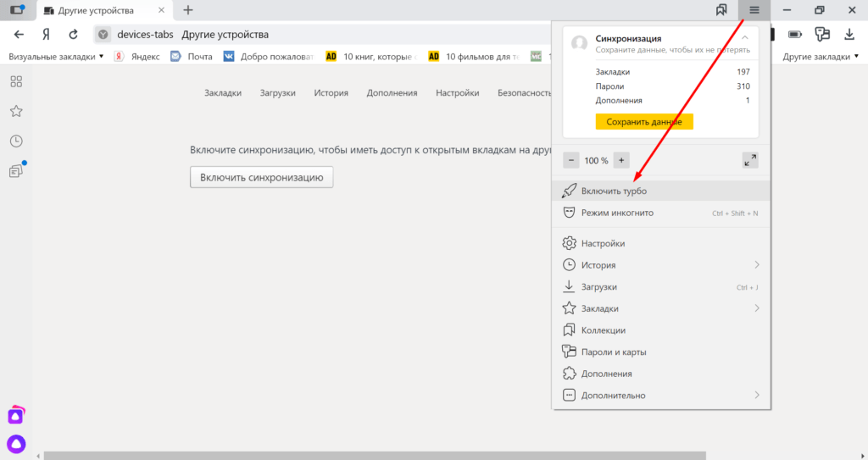Switch to the Закладки page tab
The width and height of the screenshot is (868, 460).
click(x=223, y=93)
